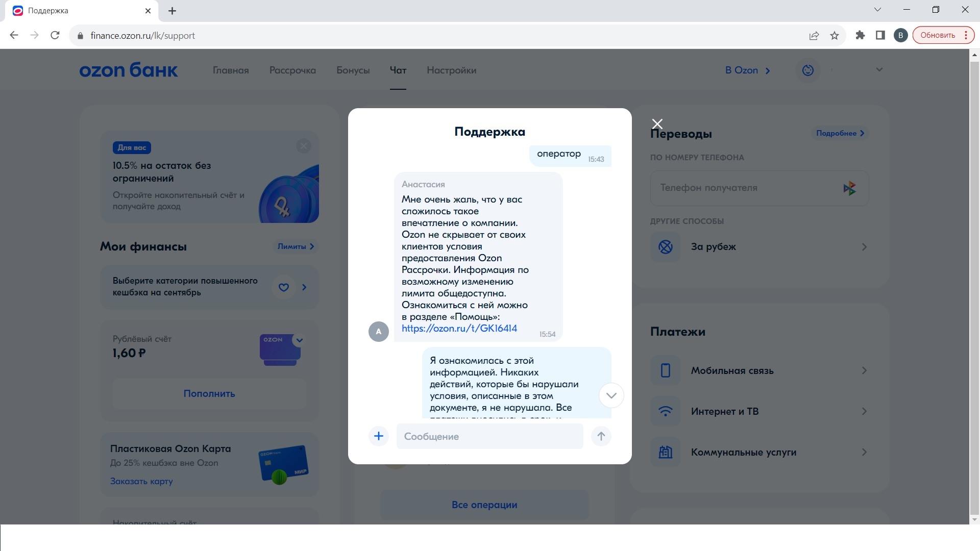
Task: Expand the account dropdown chevron in header
Action: (x=879, y=70)
